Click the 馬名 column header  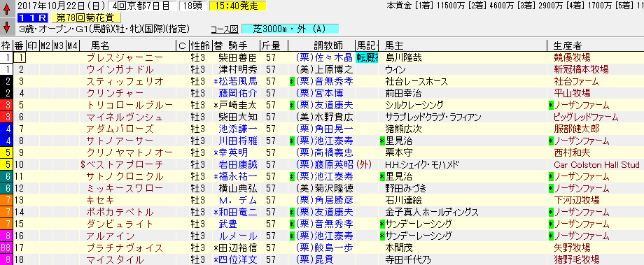pyautogui.click(x=100, y=45)
